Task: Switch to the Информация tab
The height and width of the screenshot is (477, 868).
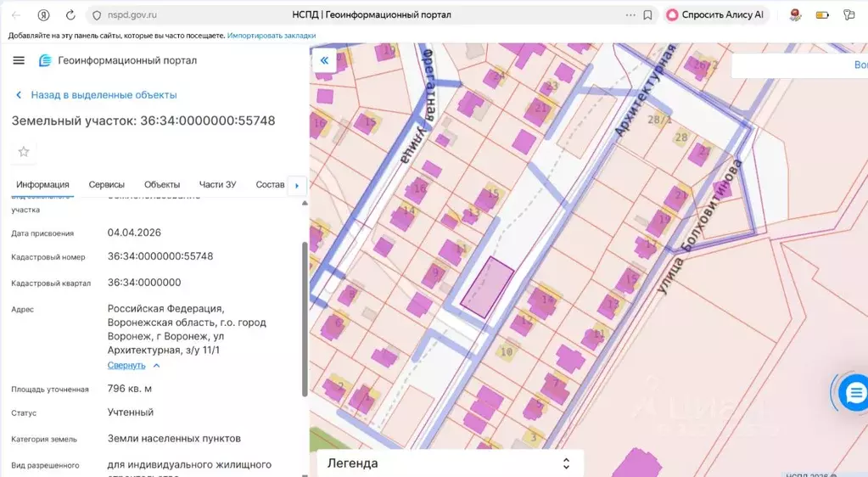Action: [x=42, y=184]
